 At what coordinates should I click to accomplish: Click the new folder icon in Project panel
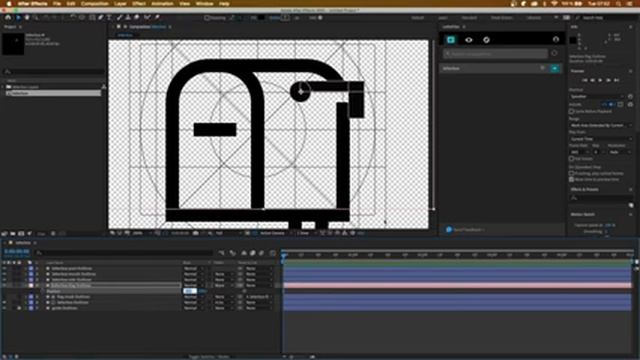point(13,233)
